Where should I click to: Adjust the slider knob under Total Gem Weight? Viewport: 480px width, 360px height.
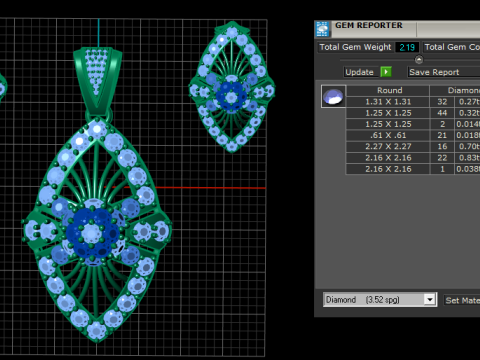(x=419, y=60)
